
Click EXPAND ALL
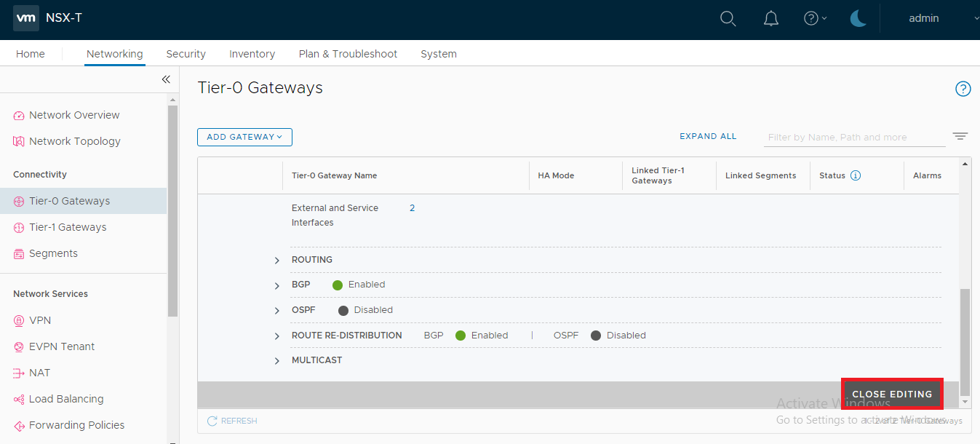pyautogui.click(x=708, y=136)
